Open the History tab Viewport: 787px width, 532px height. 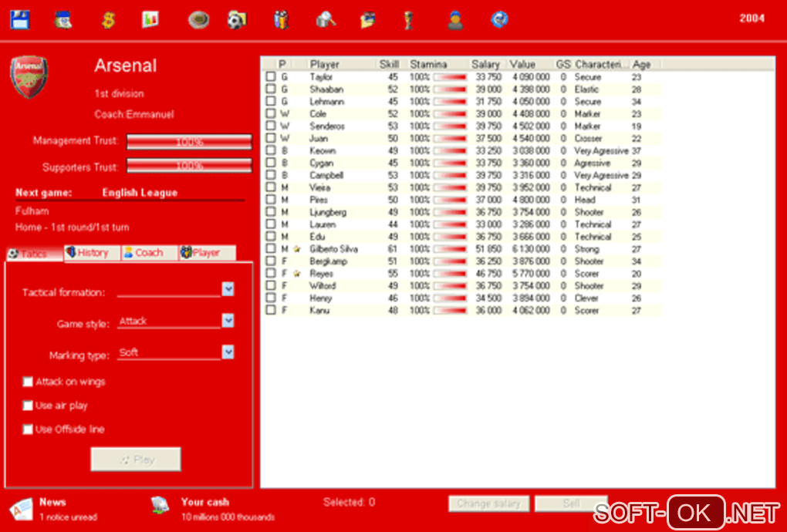click(x=93, y=253)
